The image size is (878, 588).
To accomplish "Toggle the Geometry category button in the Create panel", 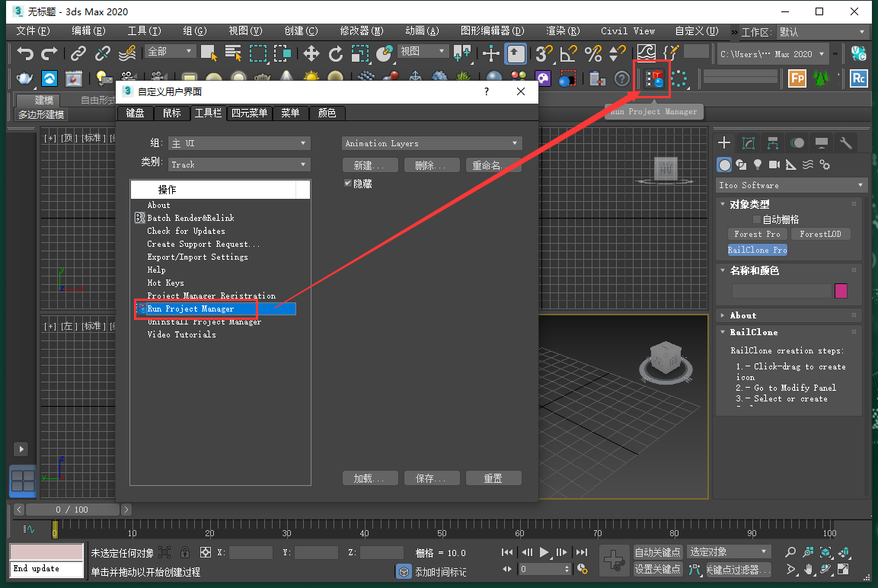I will [724, 165].
